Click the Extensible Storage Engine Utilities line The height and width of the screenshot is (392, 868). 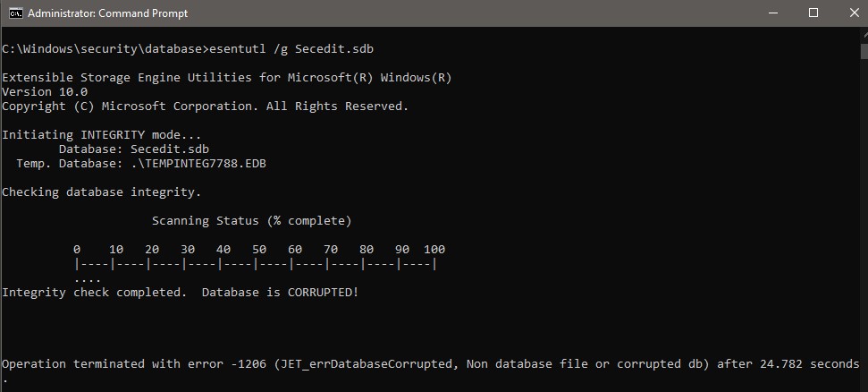point(227,78)
